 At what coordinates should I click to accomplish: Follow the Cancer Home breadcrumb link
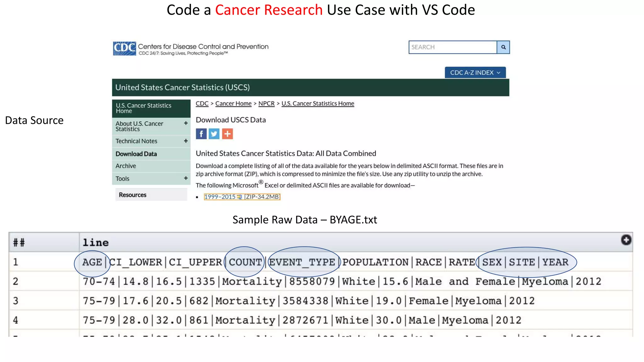coord(233,104)
